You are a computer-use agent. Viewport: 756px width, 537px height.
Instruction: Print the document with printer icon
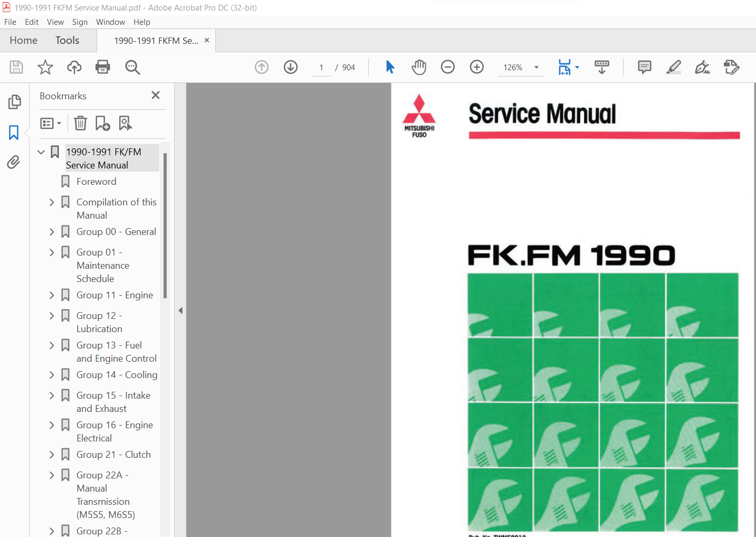[103, 67]
